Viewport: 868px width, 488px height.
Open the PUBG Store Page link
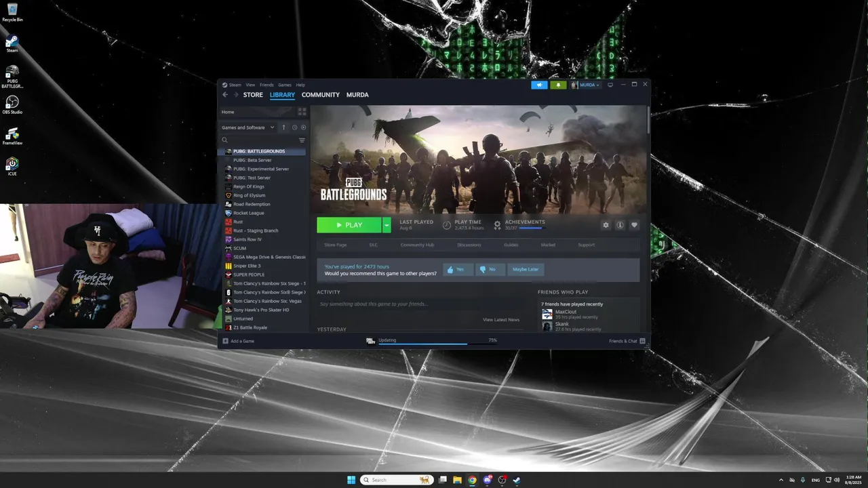[x=335, y=245]
